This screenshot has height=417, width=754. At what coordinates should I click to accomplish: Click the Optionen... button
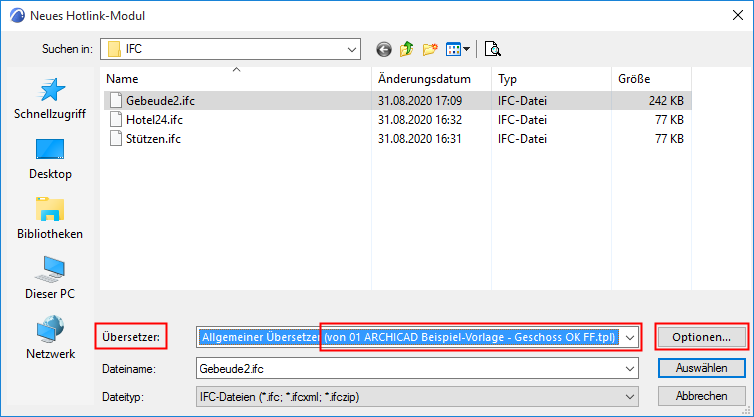point(702,337)
